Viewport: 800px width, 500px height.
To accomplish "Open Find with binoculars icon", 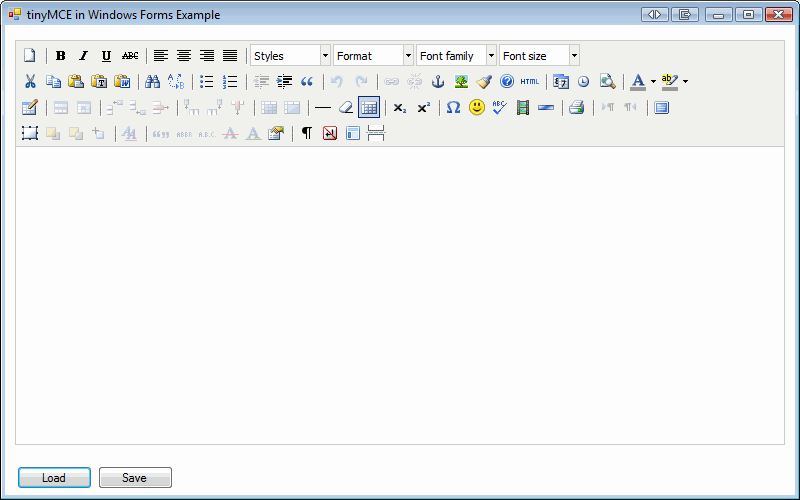I will 153,81.
